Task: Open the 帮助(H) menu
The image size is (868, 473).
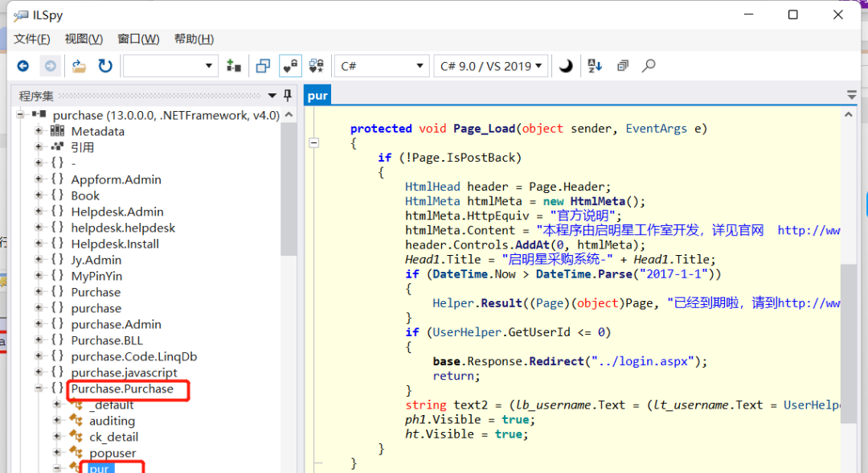Action: coord(194,39)
